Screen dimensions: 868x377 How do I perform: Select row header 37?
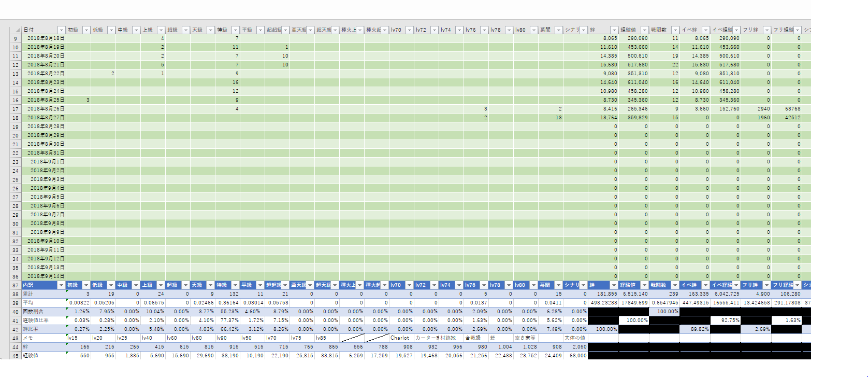click(16, 285)
